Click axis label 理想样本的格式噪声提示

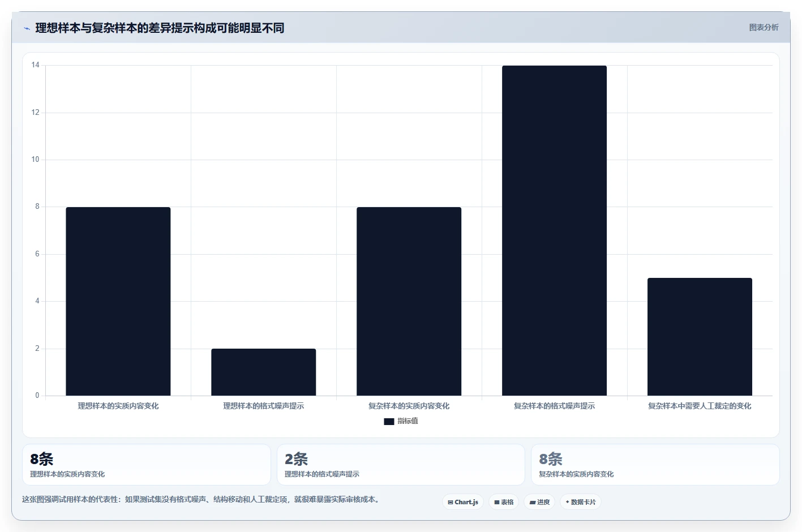264,406
